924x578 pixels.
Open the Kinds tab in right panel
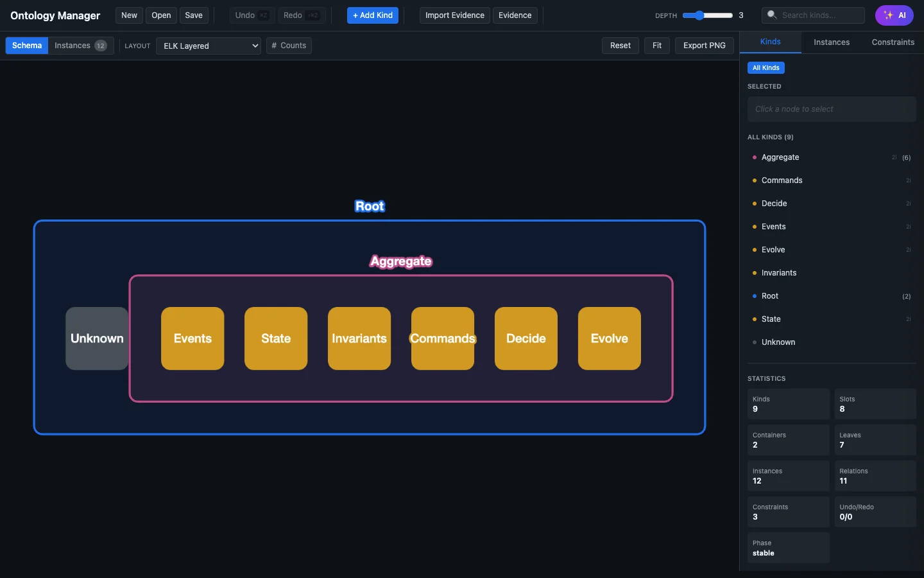(770, 42)
